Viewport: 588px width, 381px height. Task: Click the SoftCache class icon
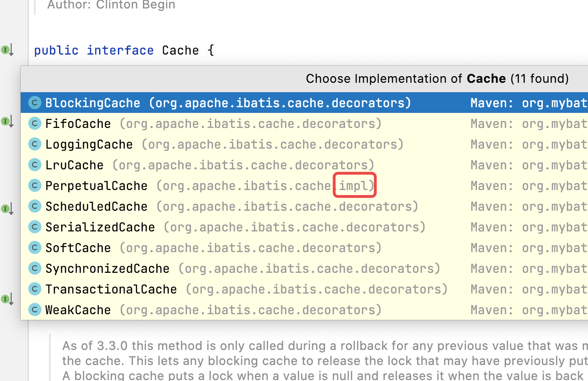pos(34,248)
